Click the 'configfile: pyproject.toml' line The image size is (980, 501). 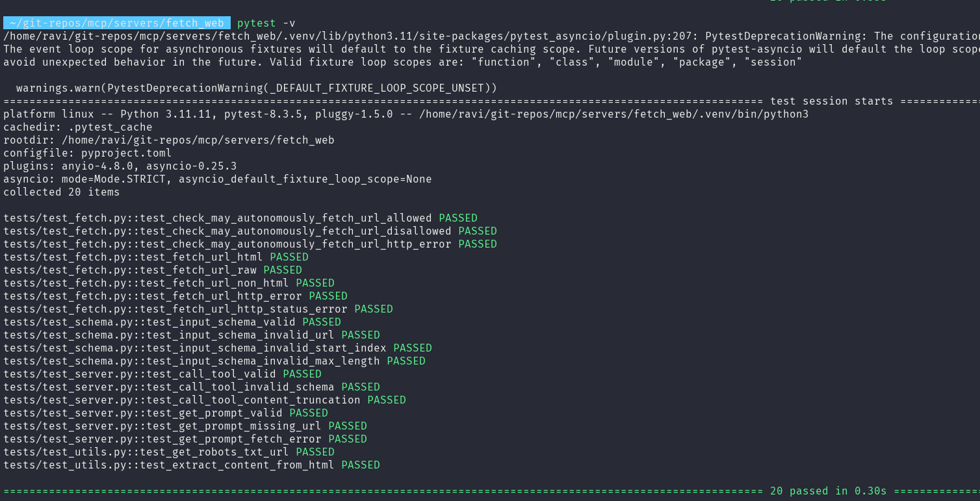coord(88,153)
